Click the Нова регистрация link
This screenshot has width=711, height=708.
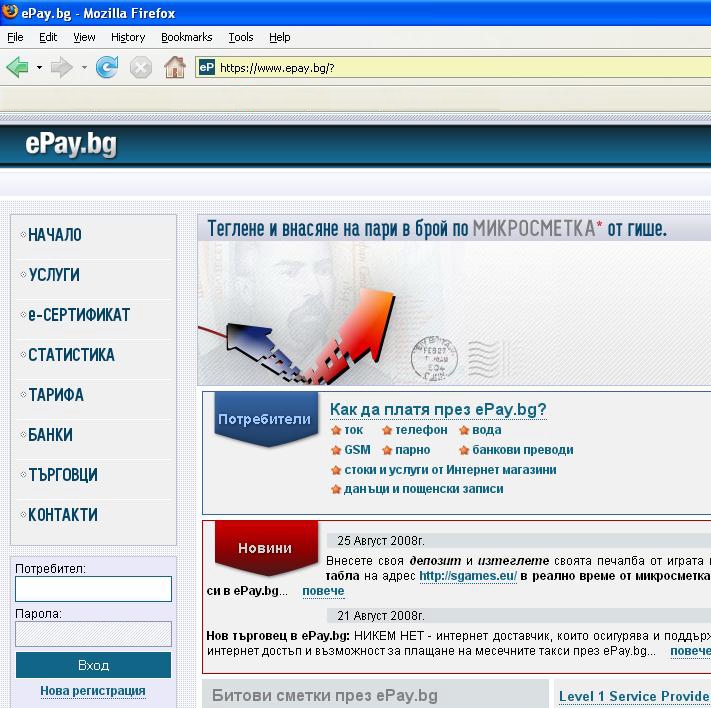pyautogui.click(x=93, y=691)
